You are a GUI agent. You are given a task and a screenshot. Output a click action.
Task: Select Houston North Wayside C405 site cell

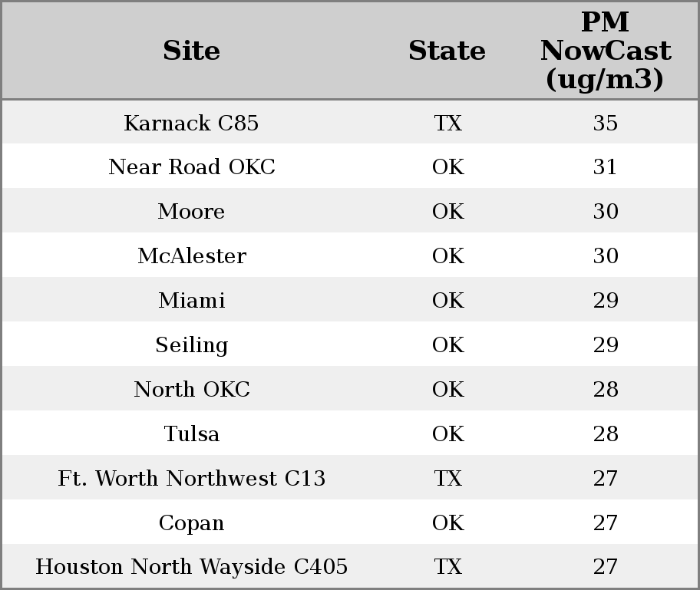[x=192, y=567]
